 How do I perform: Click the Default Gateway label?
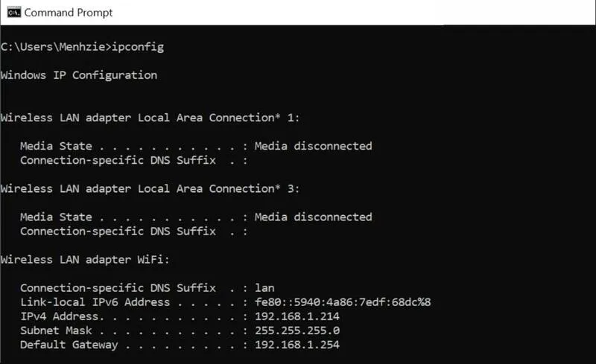pyautogui.click(x=69, y=345)
